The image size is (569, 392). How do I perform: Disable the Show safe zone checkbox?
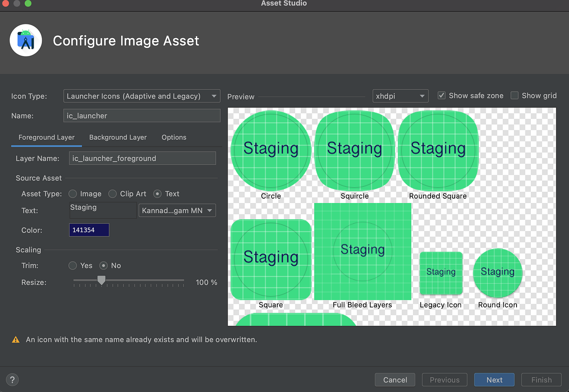point(441,95)
